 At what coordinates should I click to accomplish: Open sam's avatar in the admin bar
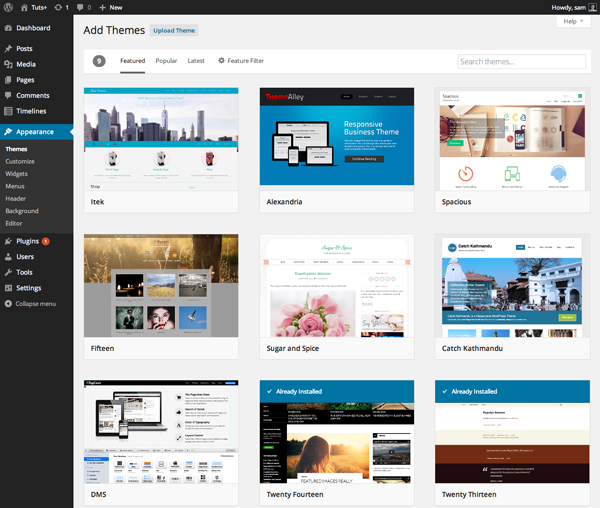click(592, 7)
